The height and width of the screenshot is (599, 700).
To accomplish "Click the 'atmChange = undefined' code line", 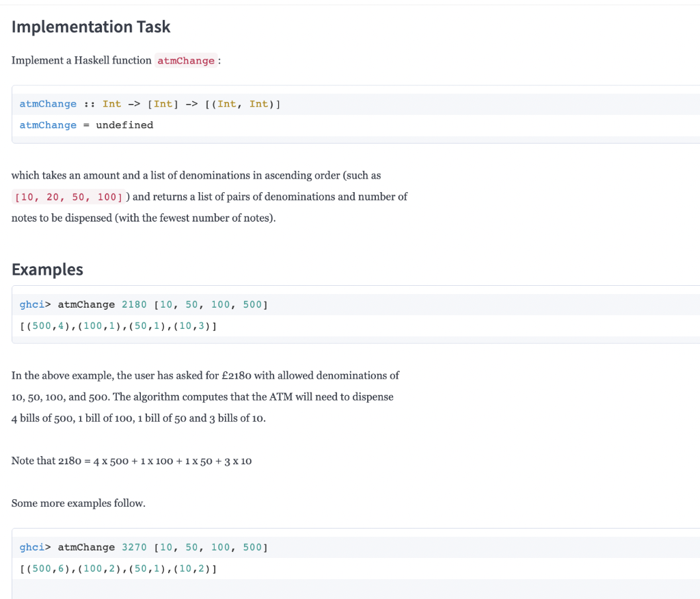I will (86, 125).
